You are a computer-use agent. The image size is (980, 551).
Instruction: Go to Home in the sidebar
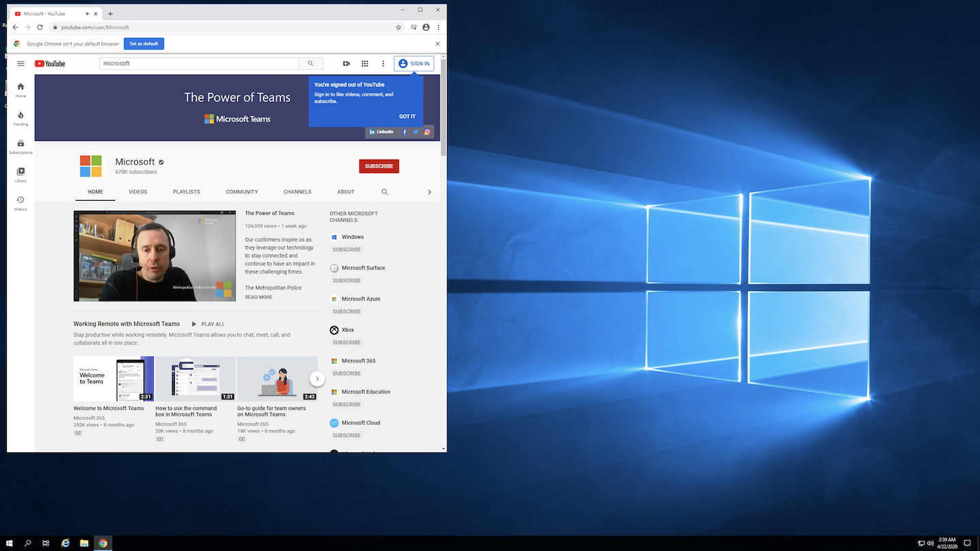click(x=20, y=90)
